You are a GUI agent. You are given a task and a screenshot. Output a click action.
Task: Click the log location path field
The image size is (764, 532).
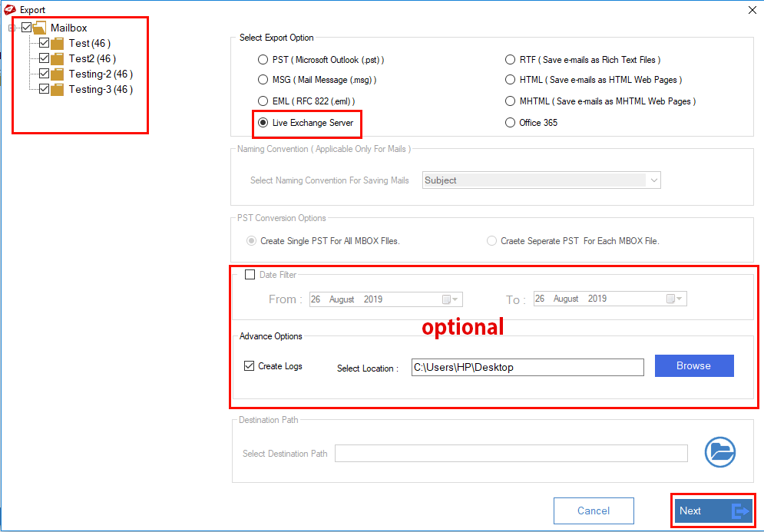point(528,367)
